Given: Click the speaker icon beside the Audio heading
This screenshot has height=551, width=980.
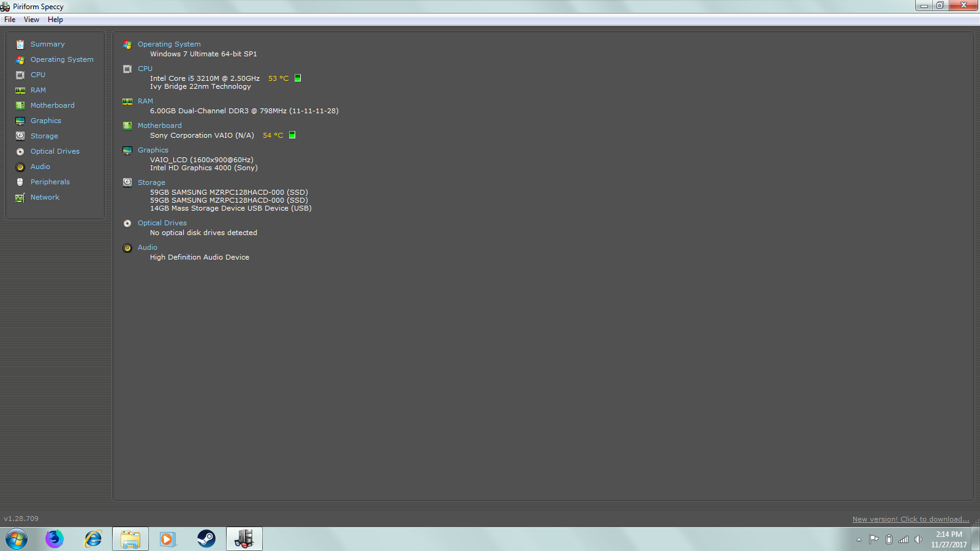Looking at the screenshot, I should [127, 247].
